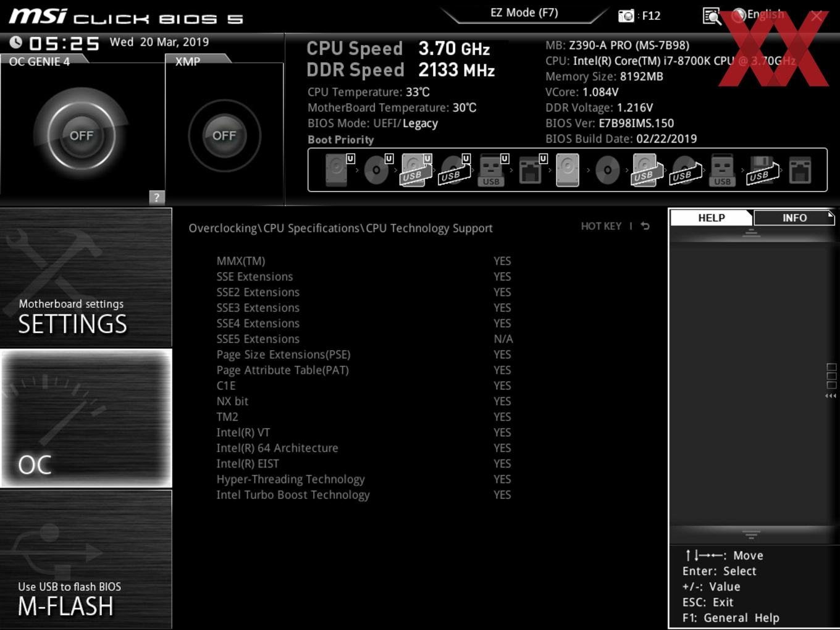
Task: Select the NX bit row
Action: (x=364, y=401)
